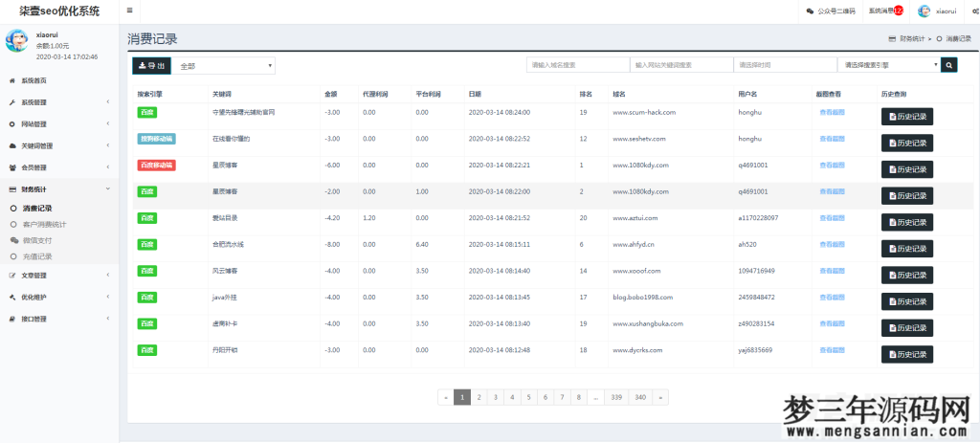Select 客户消费统计 submenu item
Image resolution: width=980 pixels, height=443 pixels.
[44, 224]
